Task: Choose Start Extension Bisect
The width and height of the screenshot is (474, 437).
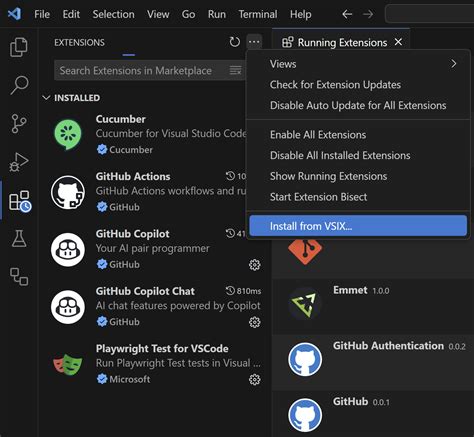Action: coord(358,197)
